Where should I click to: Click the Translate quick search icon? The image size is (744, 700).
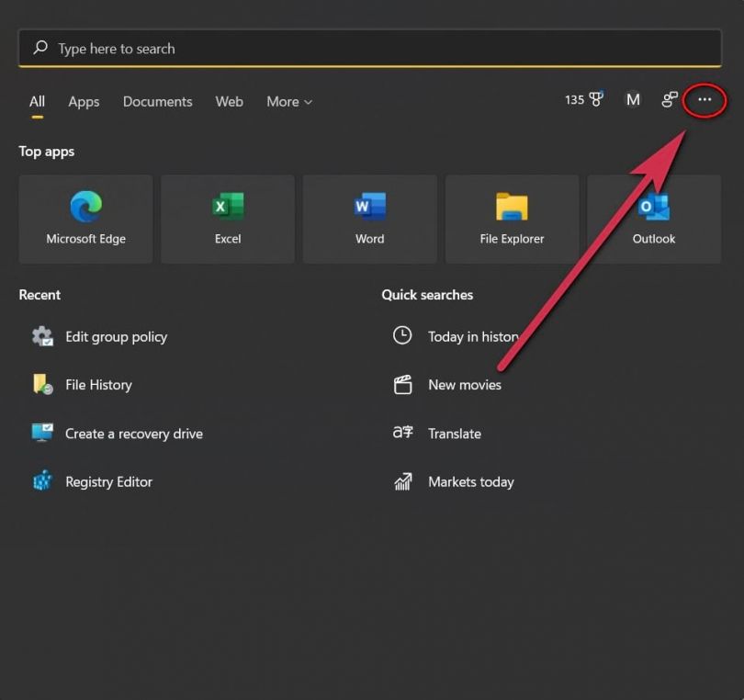coord(402,433)
